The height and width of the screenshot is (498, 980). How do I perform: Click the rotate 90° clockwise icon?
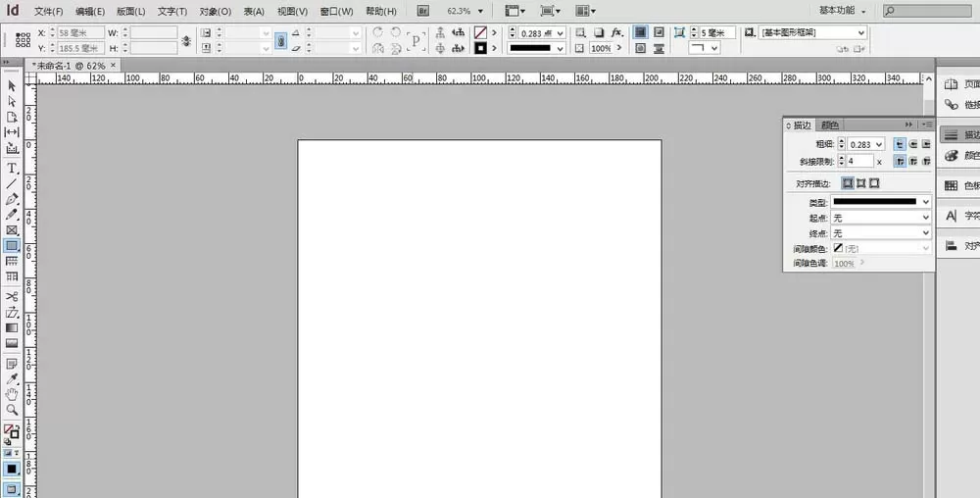click(x=377, y=32)
